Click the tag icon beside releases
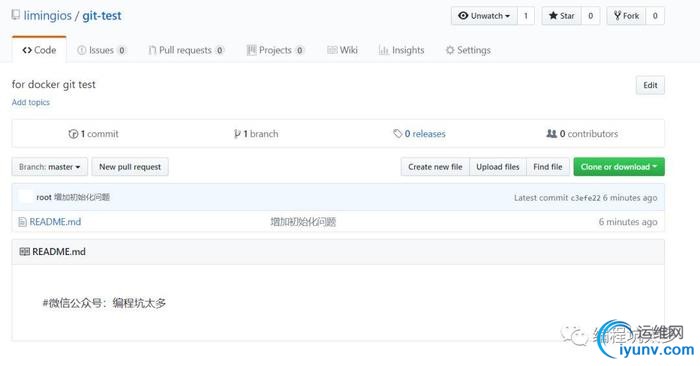 click(398, 133)
